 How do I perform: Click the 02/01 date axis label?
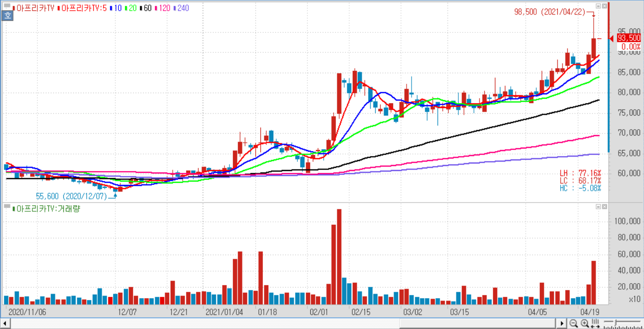pyautogui.click(x=319, y=312)
